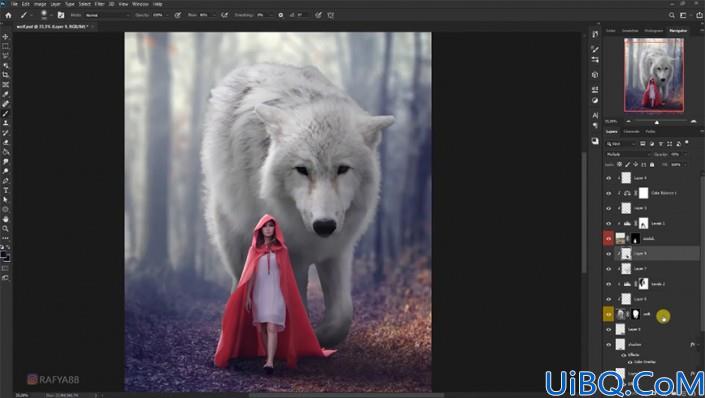Select the Crop tool
Image resolution: width=705 pixels, height=398 pixels.
[x=5, y=75]
